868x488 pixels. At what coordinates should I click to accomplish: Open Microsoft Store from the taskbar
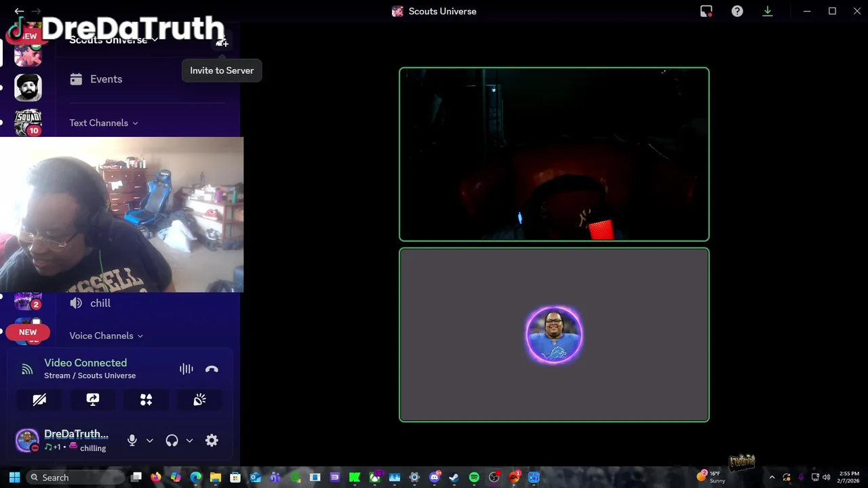(235, 477)
